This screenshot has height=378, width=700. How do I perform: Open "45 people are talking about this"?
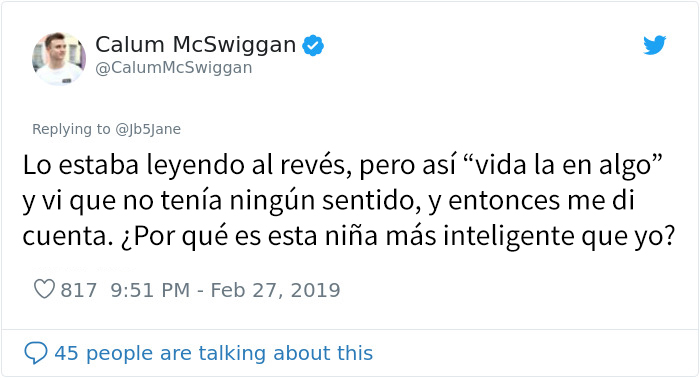coord(213,353)
